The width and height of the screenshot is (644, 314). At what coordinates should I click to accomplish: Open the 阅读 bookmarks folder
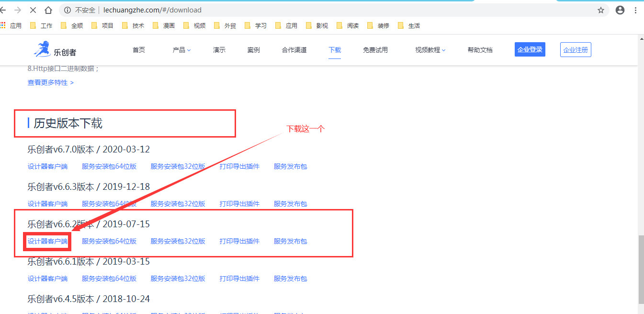pyautogui.click(x=348, y=25)
